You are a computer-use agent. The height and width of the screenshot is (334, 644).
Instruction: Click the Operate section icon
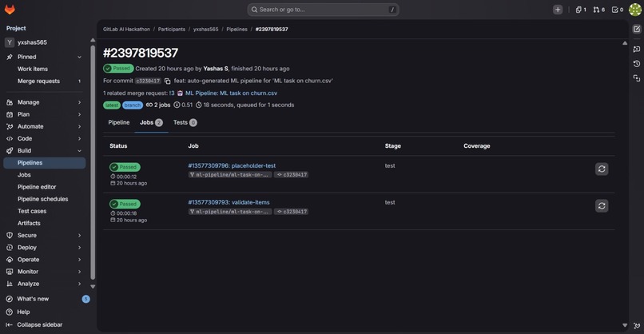10,260
